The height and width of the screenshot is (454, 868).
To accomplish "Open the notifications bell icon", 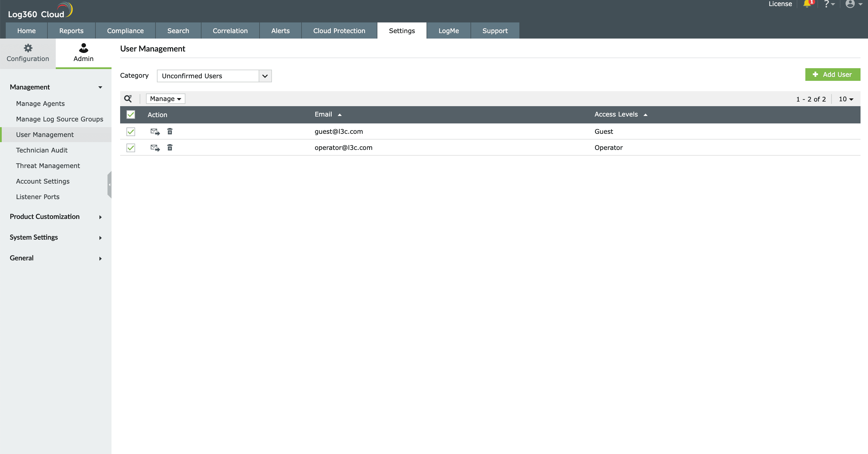I will click(807, 4).
